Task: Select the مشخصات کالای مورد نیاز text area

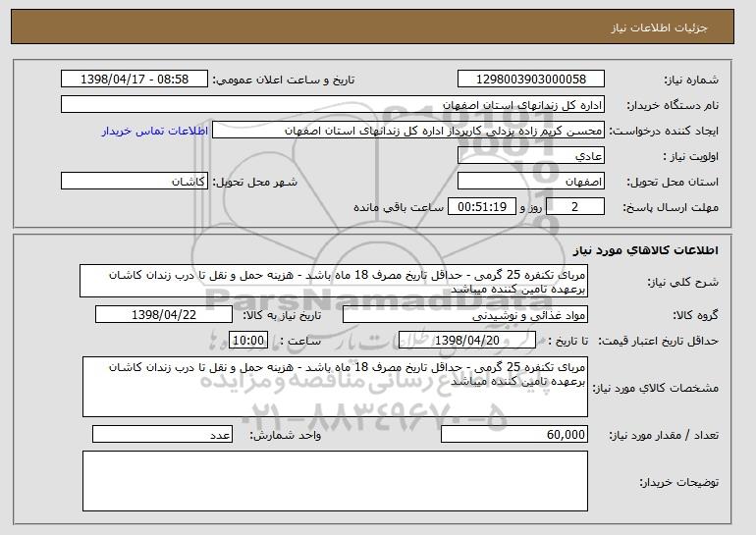Action: pyautogui.click(x=335, y=387)
